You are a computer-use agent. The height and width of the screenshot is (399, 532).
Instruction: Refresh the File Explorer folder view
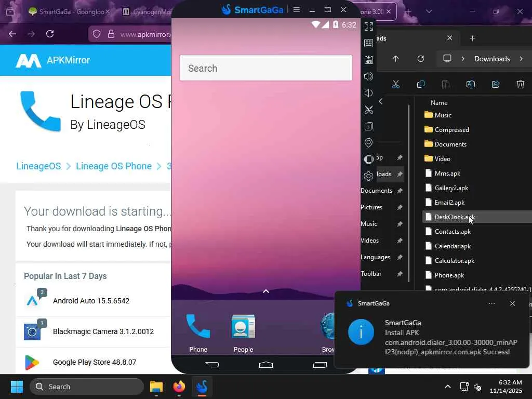[421, 59]
